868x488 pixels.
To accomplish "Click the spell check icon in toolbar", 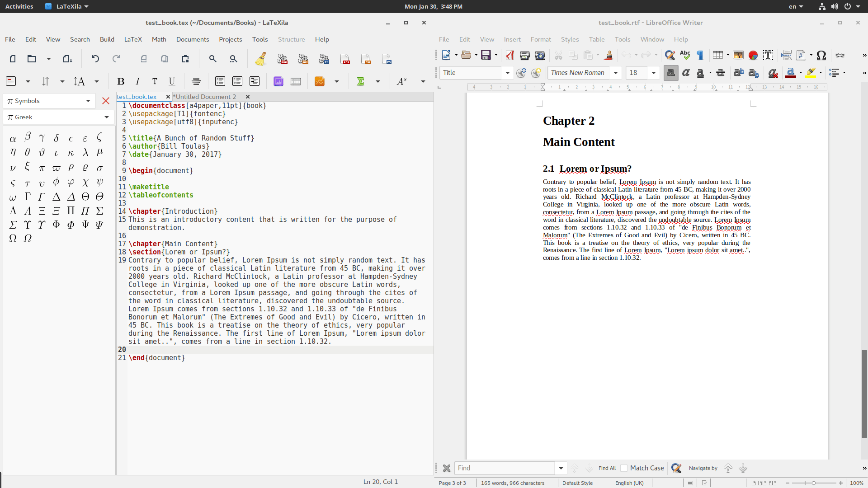I will (685, 55).
